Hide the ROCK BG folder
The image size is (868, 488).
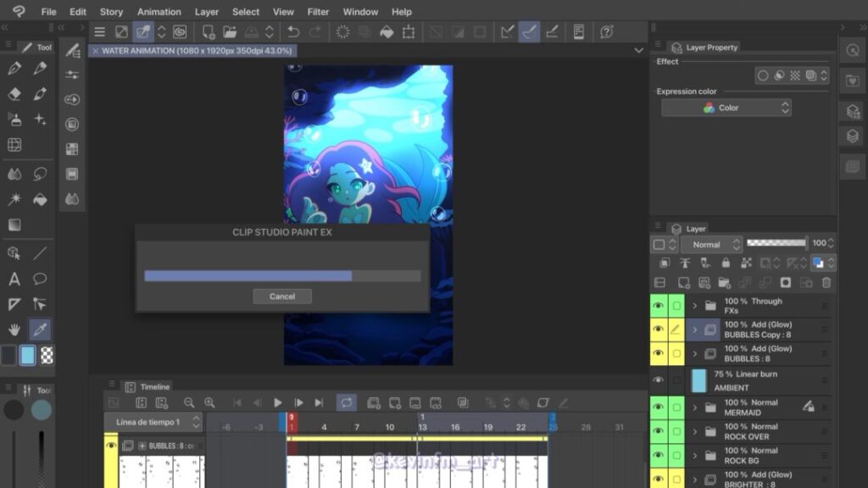coord(658,455)
